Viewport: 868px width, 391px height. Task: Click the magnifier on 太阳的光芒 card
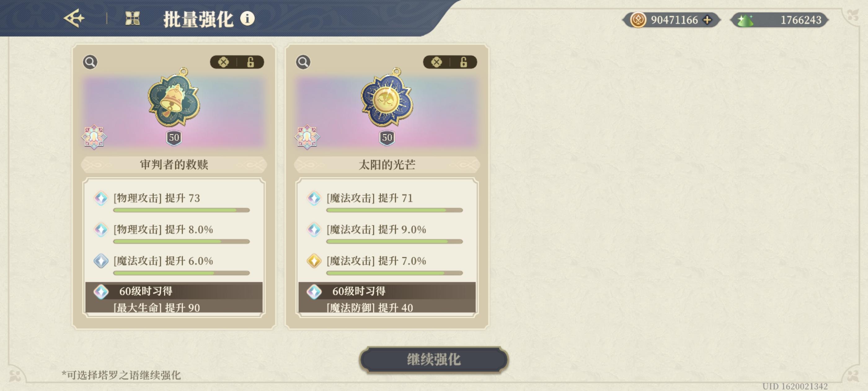click(303, 62)
